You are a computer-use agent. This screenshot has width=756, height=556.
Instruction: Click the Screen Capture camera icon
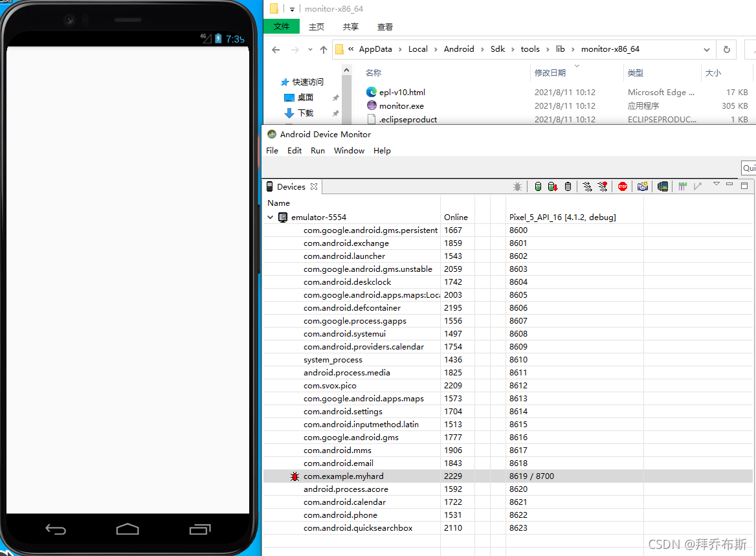pos(643,186)
